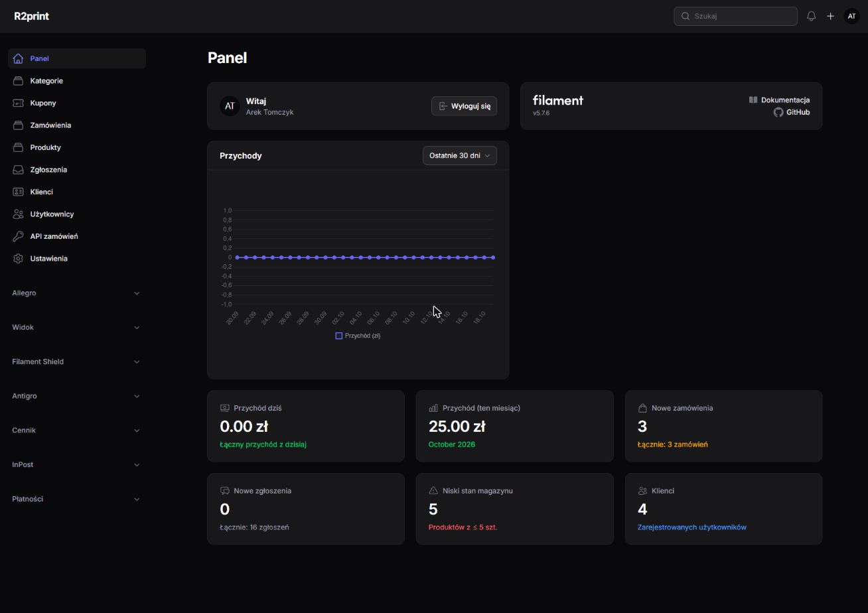Go to the Panel sidebar item
The image size is (868, 613).
click(77, 58)
